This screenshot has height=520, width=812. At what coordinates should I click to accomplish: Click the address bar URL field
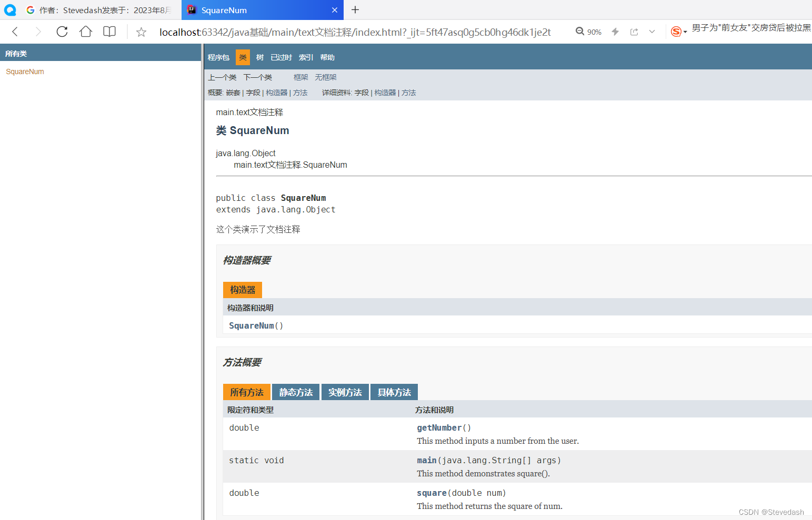click(x=355, y=32)
